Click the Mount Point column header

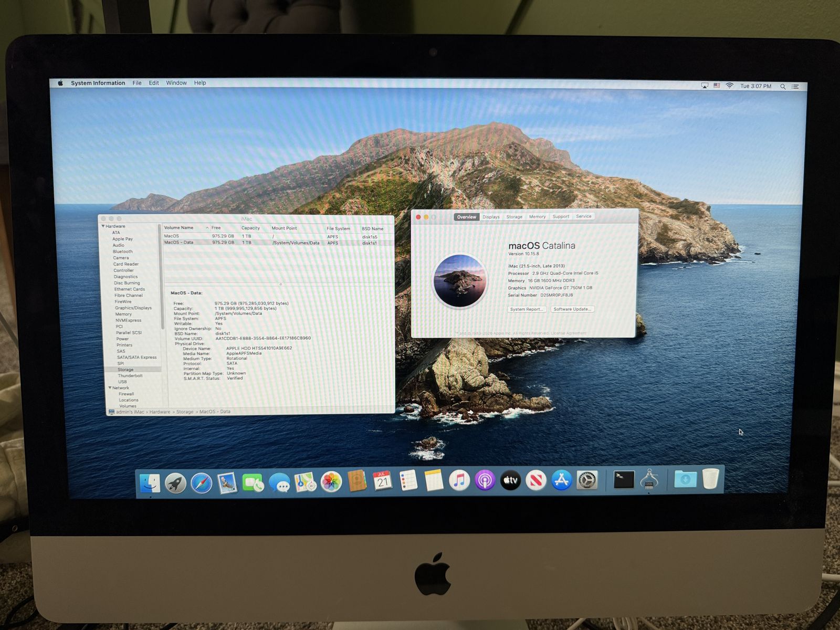[x=284, y=228]
